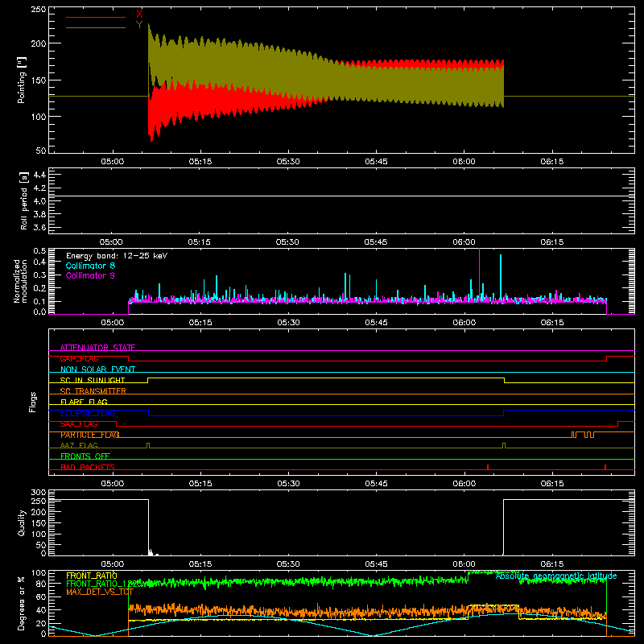Click the first BAD_PACKETS red tick after 06:00

pyautogui.click(x=488, y=467)
